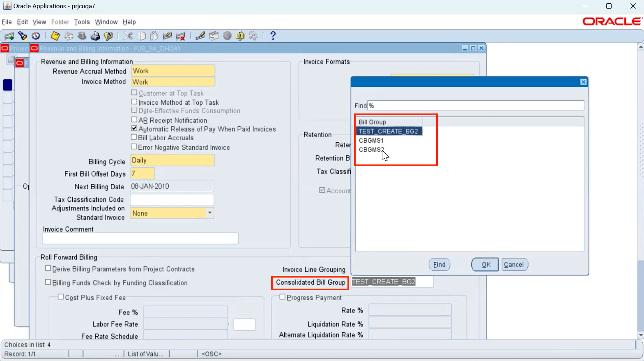The image size is (644, 361).
Task: Open the View menu
Action: click(x=39, y=22)
